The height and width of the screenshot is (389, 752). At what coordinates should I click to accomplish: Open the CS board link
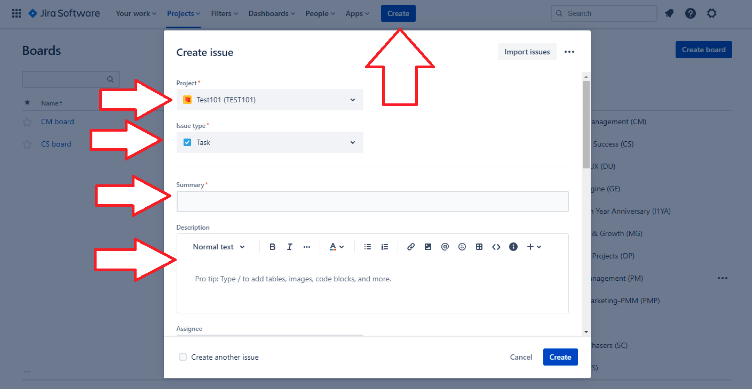click(56, 144)
